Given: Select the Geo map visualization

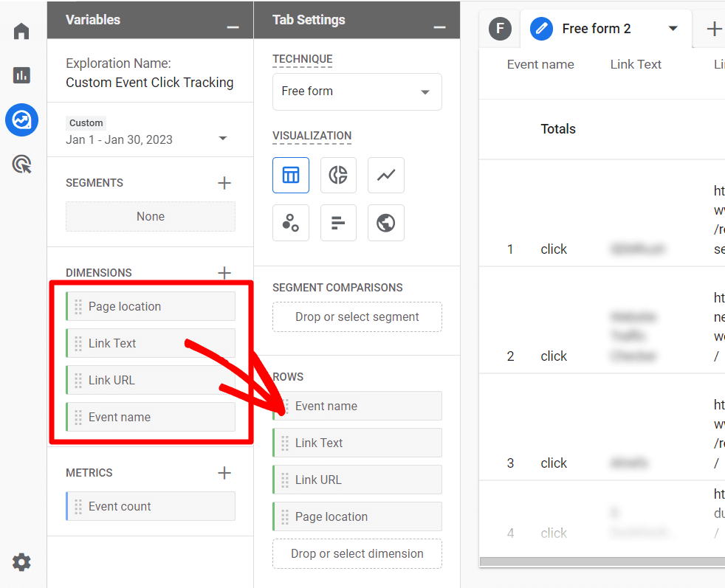Looking at the screenshot, I should tap(385, 223).
